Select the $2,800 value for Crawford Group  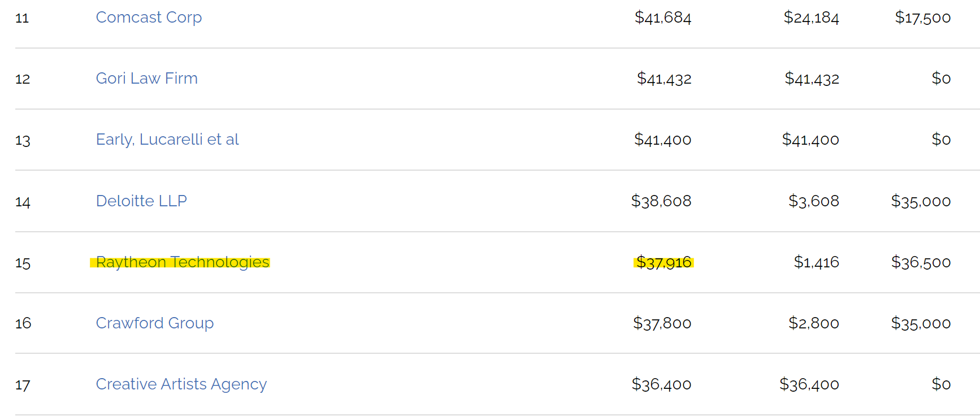point(813,323)
